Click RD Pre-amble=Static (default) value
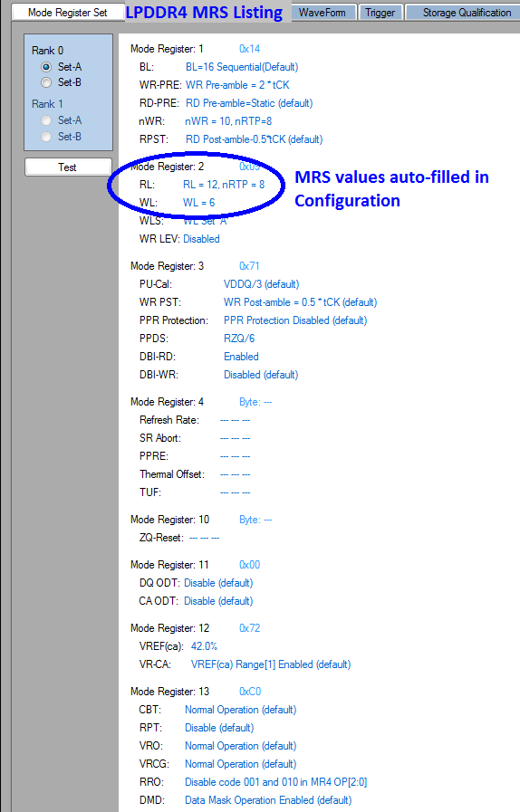The image size is (520, 812). pyautogui.click(x=249, y=103)
